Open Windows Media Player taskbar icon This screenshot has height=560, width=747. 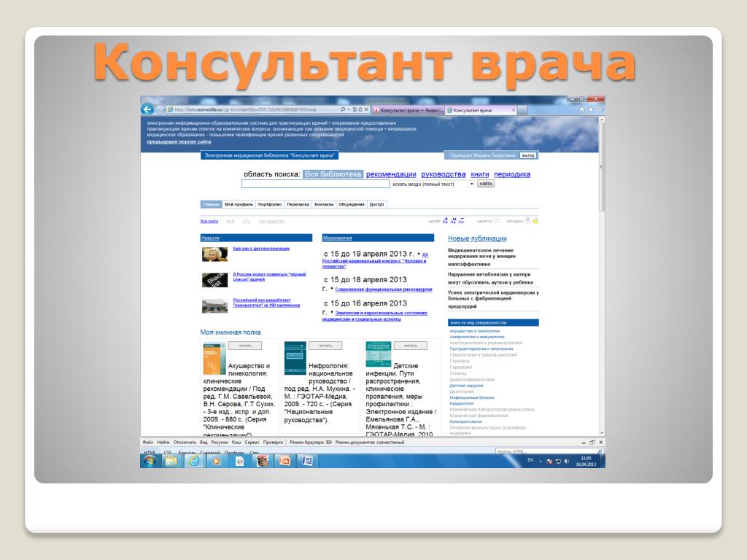[x=216, y=461]
